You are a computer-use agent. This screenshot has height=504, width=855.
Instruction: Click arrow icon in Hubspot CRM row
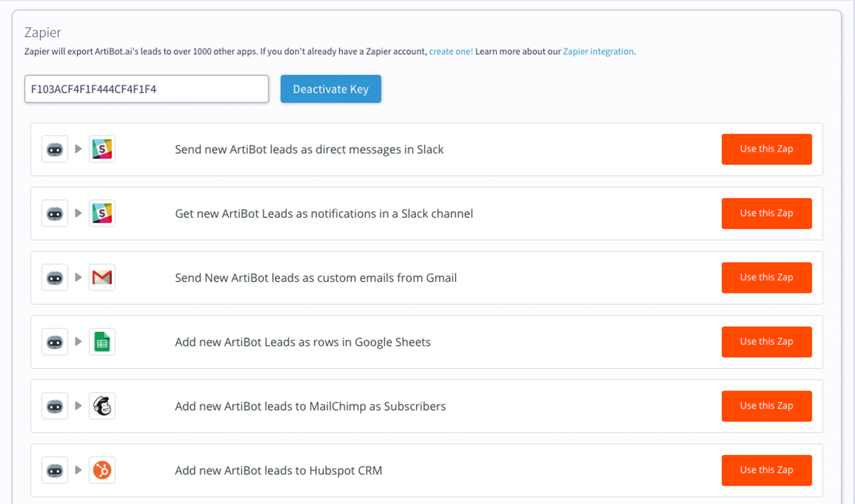[78, 471]
